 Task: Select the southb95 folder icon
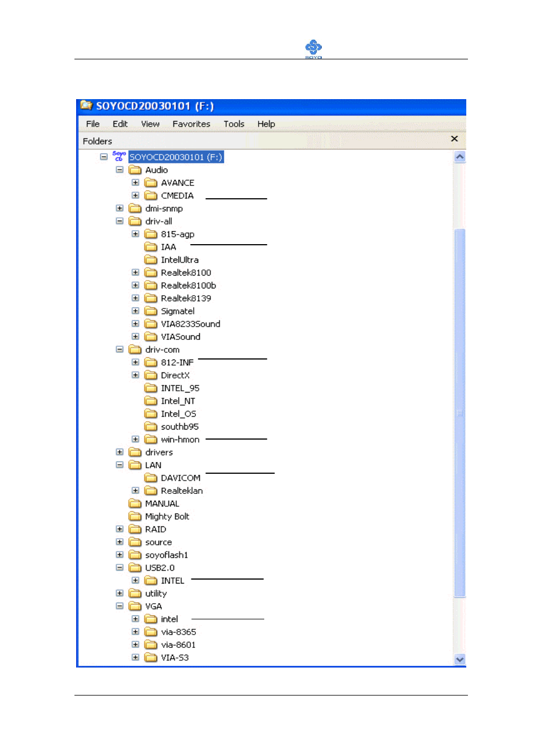(x=151, y=427)
